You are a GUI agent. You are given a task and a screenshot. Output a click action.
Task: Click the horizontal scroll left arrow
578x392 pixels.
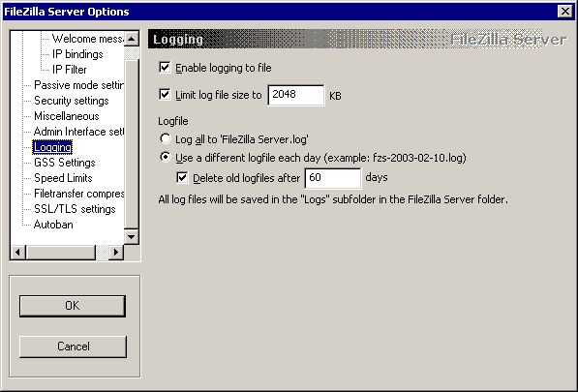18,253
